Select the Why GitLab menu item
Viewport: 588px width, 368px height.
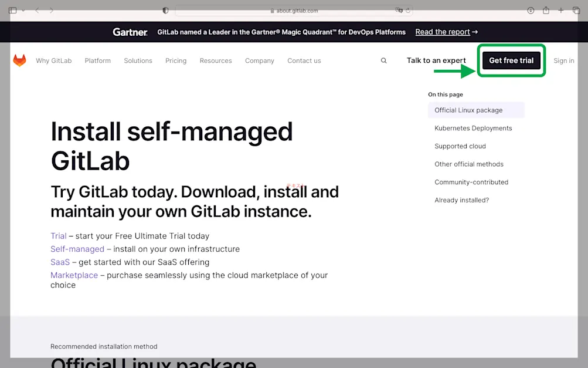(54, 60)
